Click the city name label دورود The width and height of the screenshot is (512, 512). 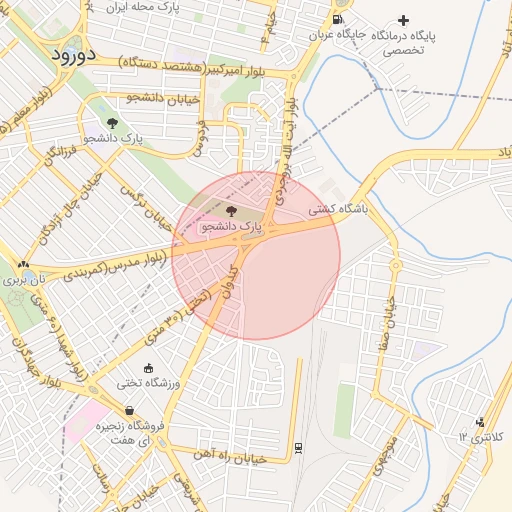73,55
